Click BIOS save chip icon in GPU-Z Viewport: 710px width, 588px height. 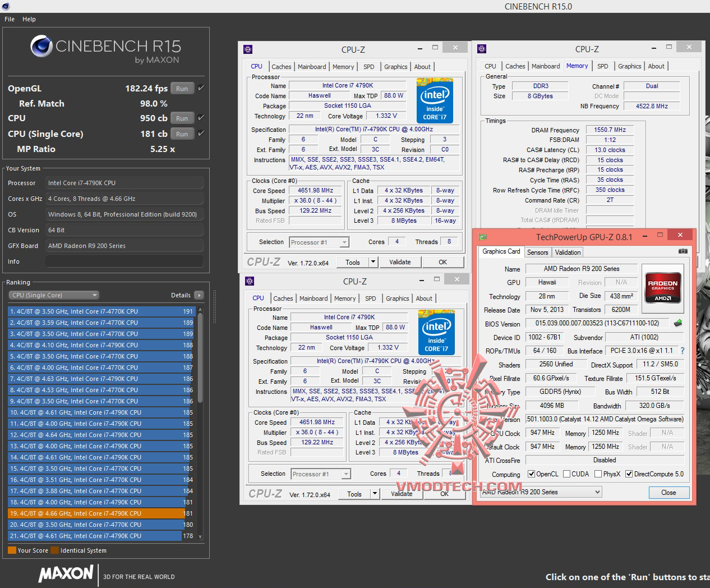coord(677,323)
